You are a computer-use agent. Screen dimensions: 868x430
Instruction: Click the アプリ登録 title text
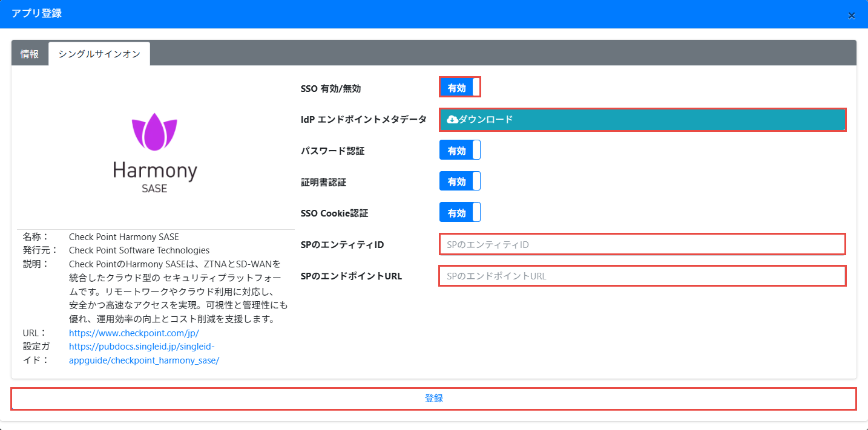pos(36,13)
